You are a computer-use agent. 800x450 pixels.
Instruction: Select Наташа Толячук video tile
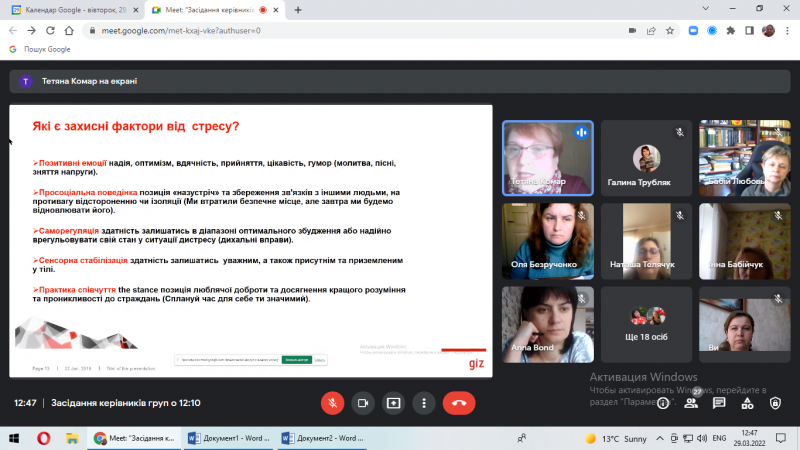646,241
